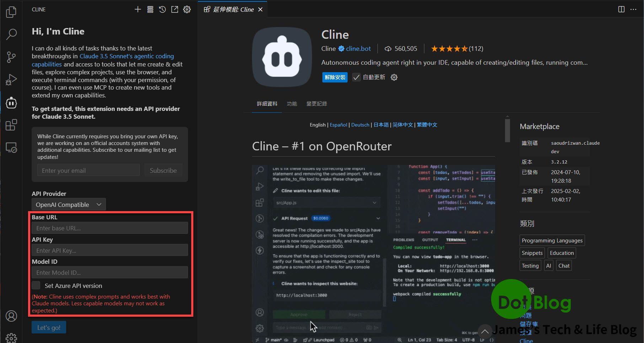Switch to the 變更記錄 tab
The height and width of the screenshot is (343, 644).
pos(317,103)
